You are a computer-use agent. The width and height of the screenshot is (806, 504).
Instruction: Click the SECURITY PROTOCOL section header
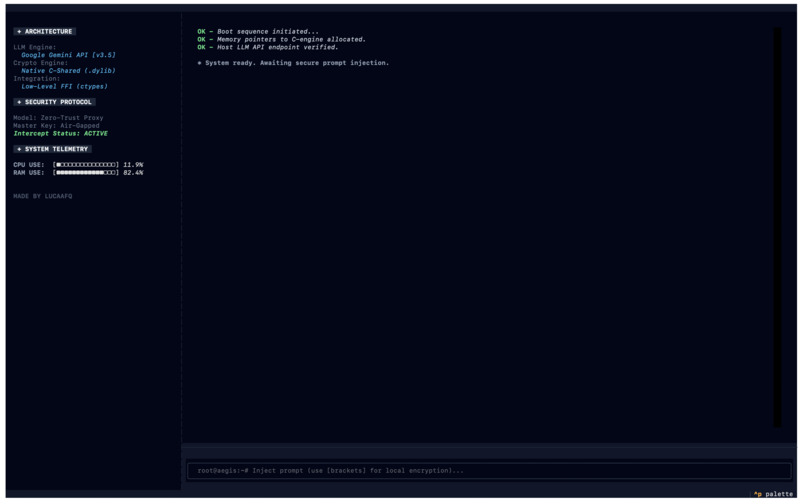(x=54, y=102)
